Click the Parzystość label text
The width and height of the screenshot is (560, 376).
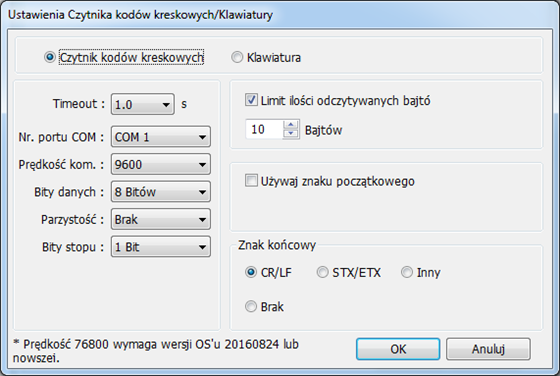72,220
